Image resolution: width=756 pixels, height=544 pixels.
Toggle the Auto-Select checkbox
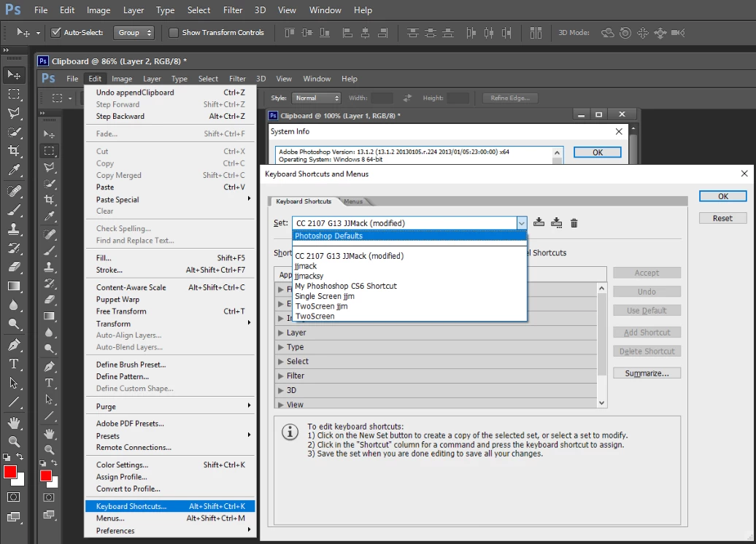56,32
